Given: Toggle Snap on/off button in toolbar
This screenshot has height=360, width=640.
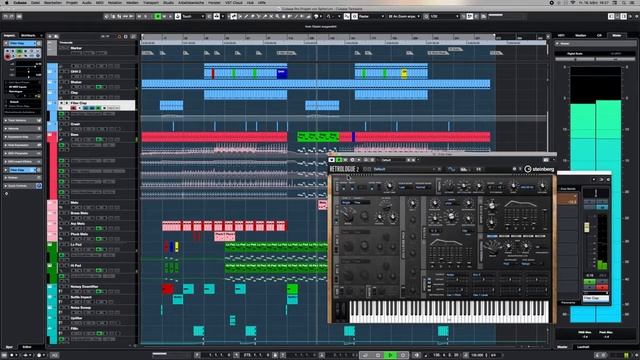Looking at the screenshot, I should tap(347, 16).
